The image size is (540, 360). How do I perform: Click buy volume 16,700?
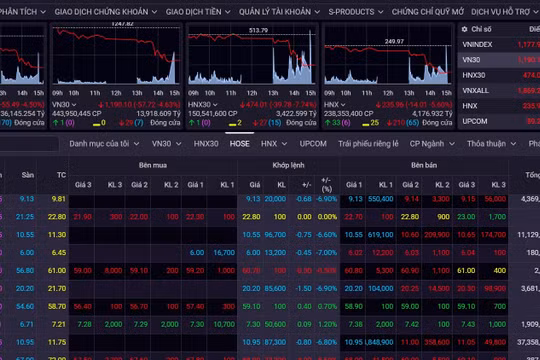[x=224, y=253]
